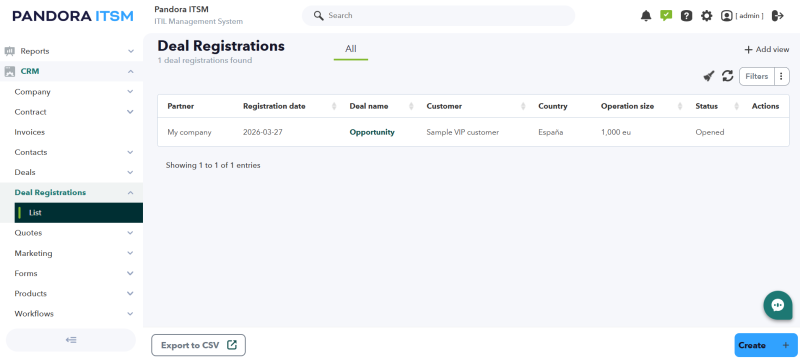Click the logout icon
The image size is (800, 360).
778,16
